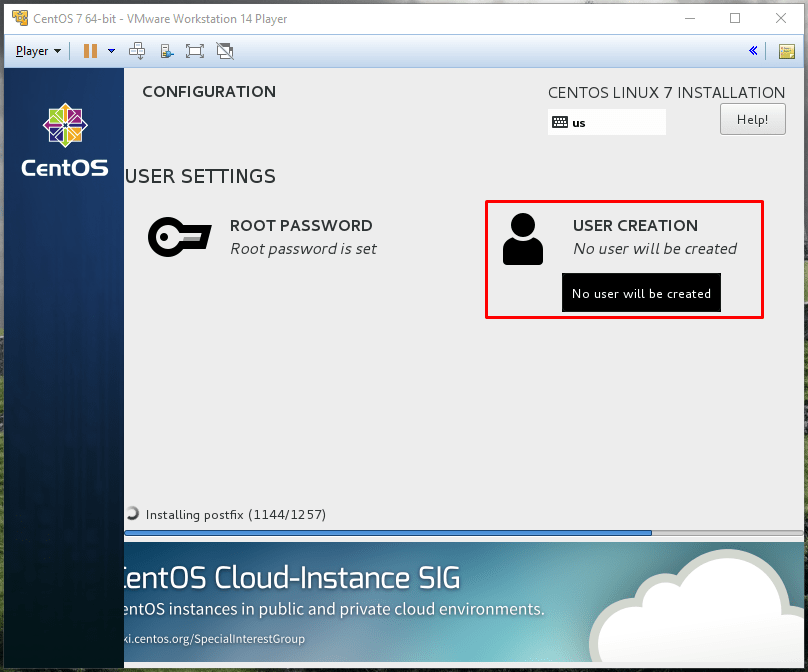Click the VMware Player title bar icon

click(x=20, y=18)
